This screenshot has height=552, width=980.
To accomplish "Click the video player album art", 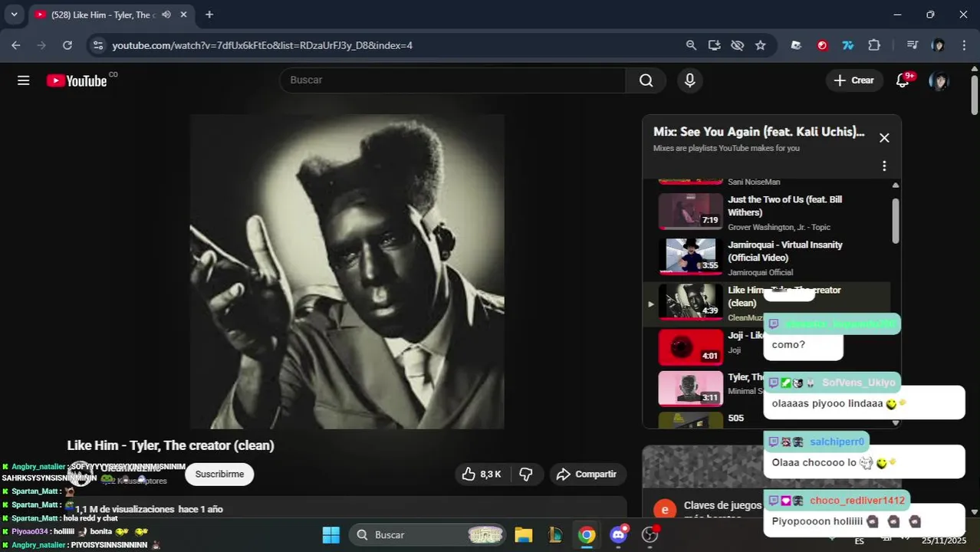I will coord(347,271).
